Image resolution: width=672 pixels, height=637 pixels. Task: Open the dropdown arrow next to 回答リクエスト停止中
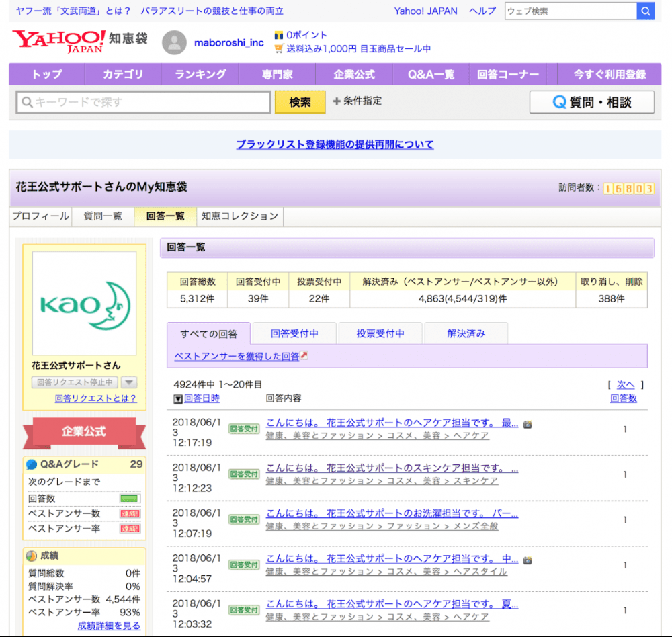pos(129,382)
